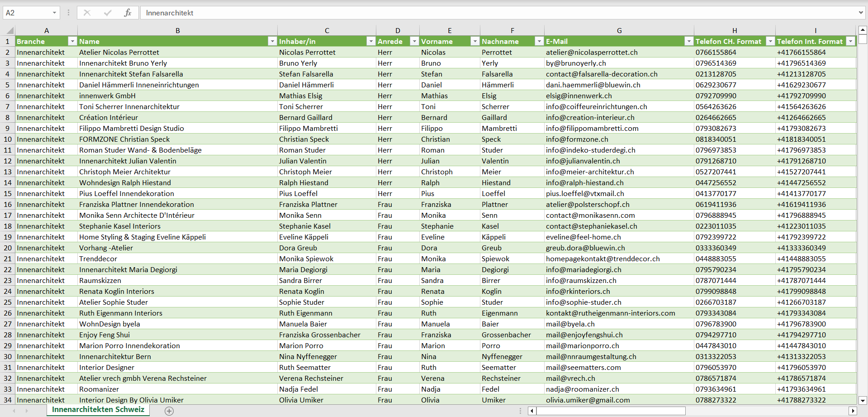Click the vertical scrollbar thumb
Screen dimensions: 868x417
tap(863, 39)
